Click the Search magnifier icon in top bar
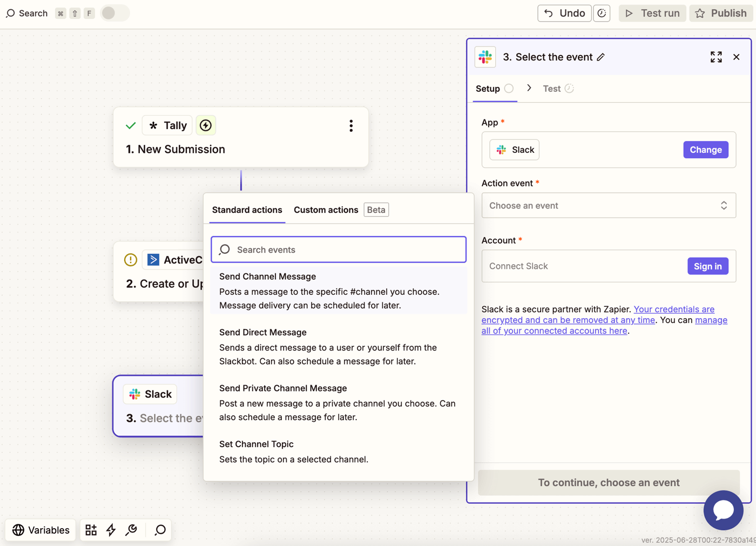Viewport: 756px width, 546px height. [x=10, y=13]
